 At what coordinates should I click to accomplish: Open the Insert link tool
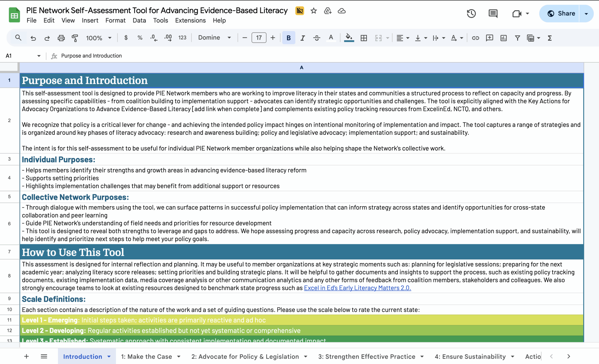click(x=475, y=38)
